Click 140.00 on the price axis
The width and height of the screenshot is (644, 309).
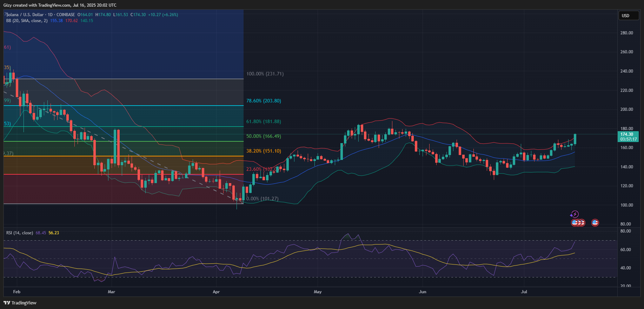coord(627,167)
